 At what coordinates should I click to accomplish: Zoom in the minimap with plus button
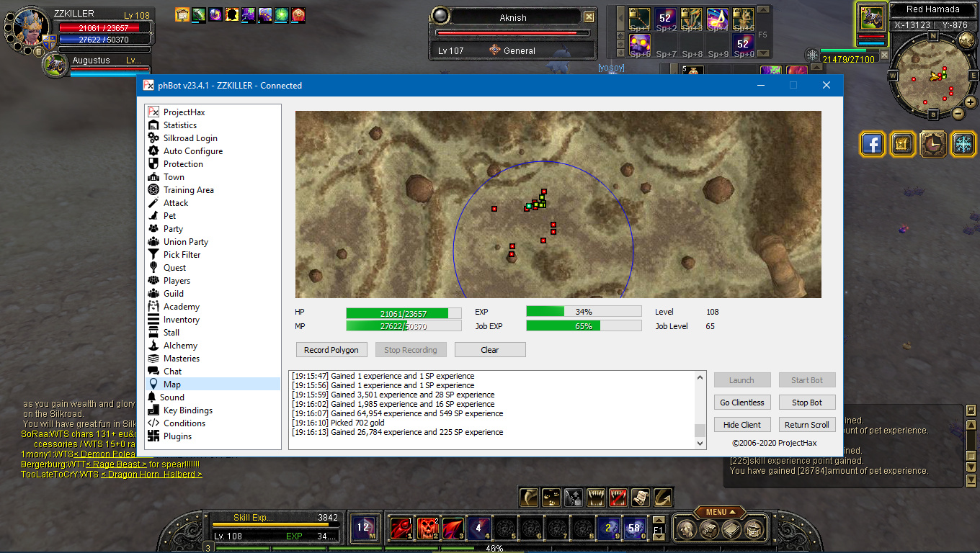[969, 101]
